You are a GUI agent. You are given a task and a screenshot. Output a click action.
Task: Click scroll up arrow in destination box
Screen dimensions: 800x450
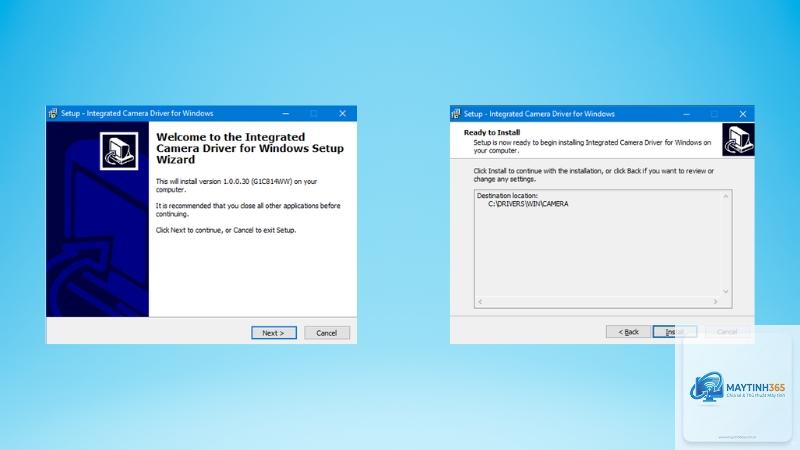[x=726, y=196]
